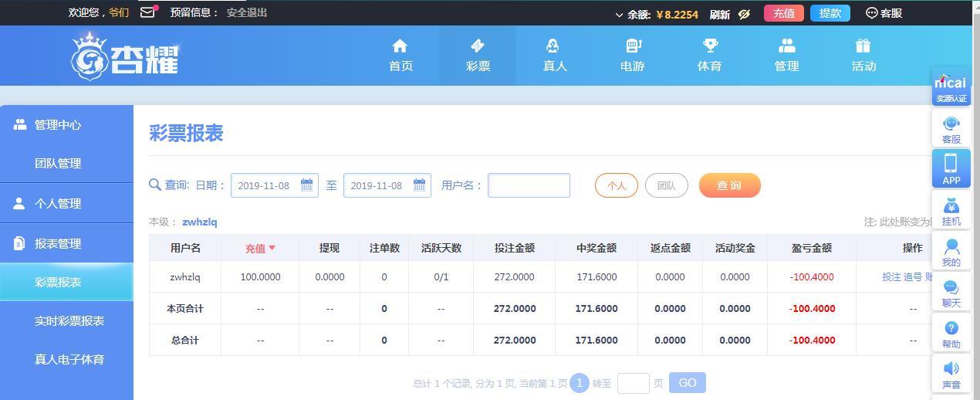Expand the balance dropdown chevron
This screenshot has height=400, width=980.
[619, 15]
